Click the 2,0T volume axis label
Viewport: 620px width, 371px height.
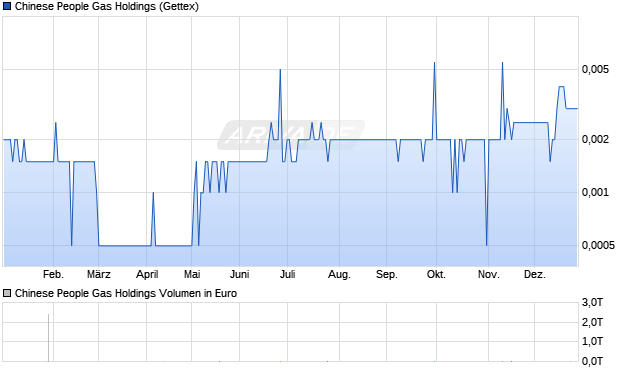[x=592, y=322]
